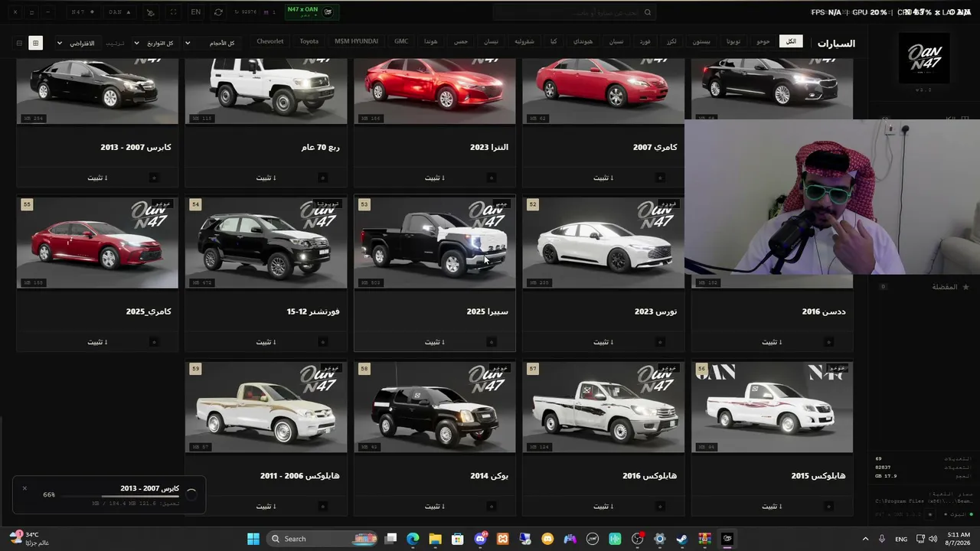Select the GMC brand filter
Viewport: 980px width, 551px height.
(401, 41)
